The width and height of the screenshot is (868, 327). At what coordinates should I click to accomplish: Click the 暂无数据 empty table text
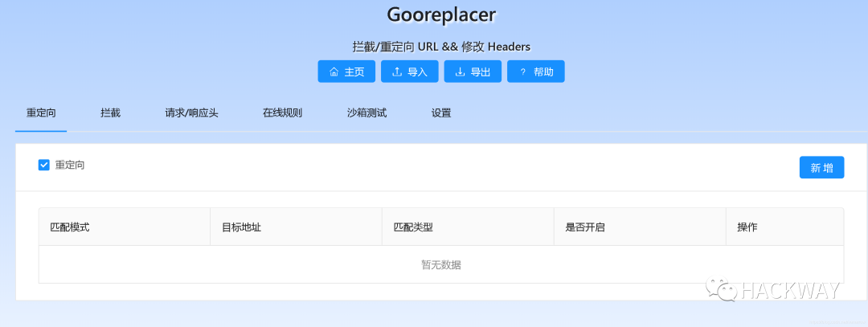pos(441,265)
